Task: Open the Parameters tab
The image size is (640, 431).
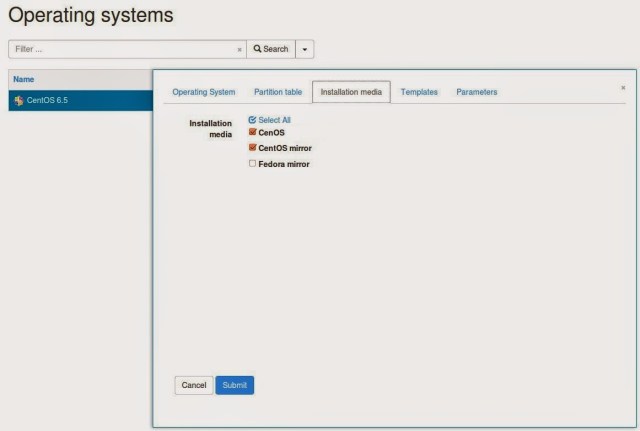Action: click(x=477, y=92)
